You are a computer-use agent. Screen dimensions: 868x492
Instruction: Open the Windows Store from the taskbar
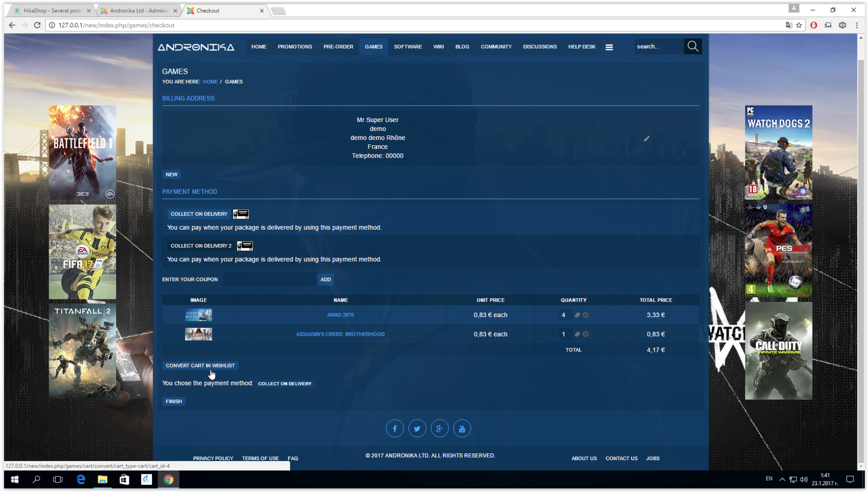point(124,480)
